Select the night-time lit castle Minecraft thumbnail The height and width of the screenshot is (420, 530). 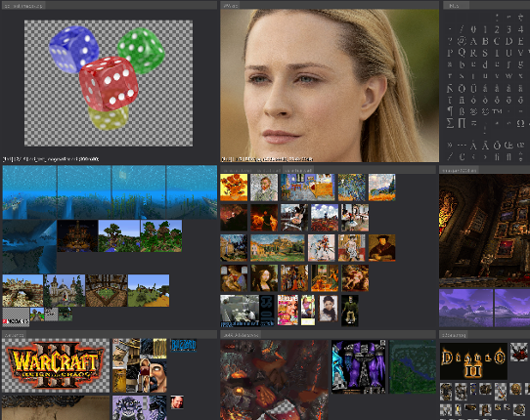[78, 236]
